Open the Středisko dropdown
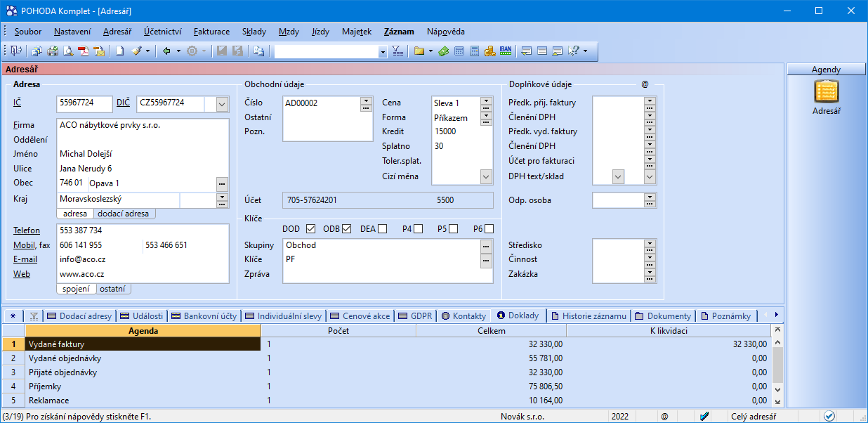Screen dimensions: 868x423 [x=650, y=242]
